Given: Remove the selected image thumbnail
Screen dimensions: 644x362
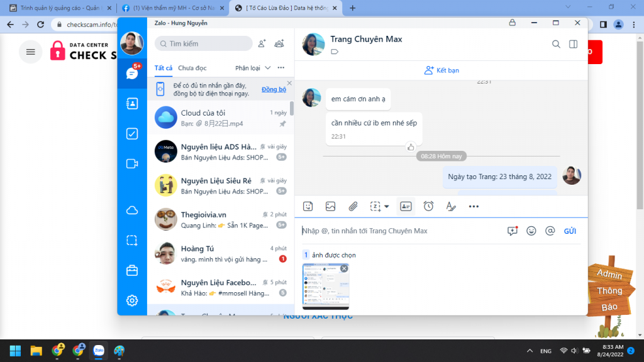Looking at the screenshot, I should [x=344, y=268].
